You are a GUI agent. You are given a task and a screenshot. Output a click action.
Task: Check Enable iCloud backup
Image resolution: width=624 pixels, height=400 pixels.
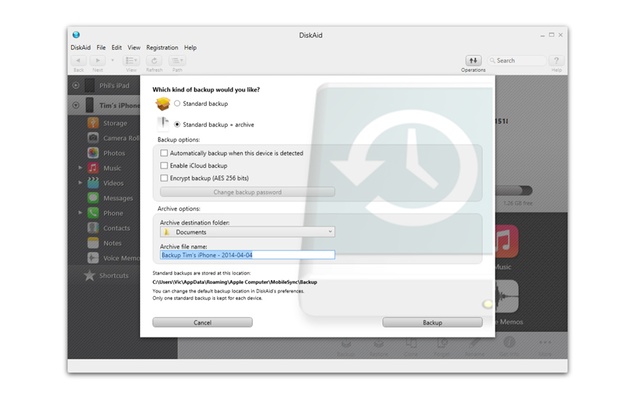click(164, 166)
